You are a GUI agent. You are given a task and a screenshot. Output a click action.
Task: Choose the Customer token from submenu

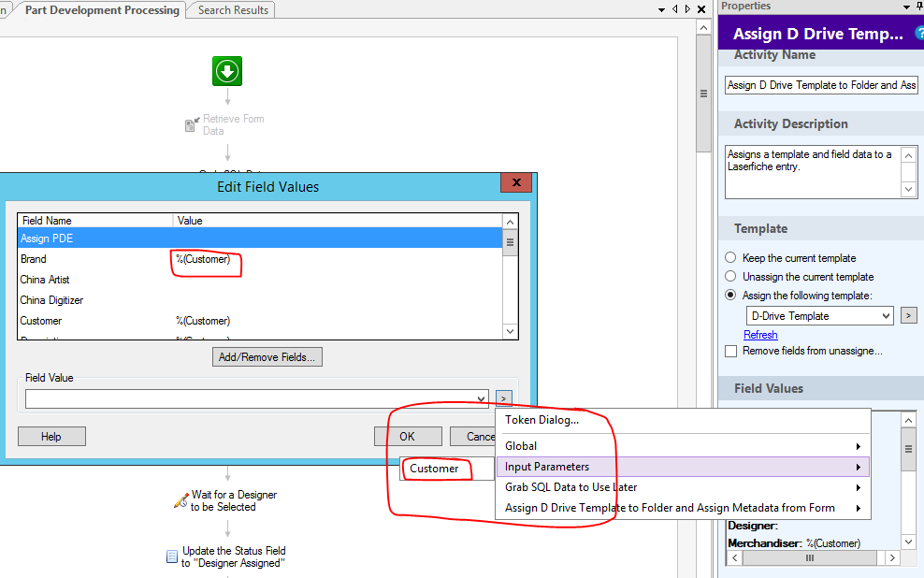click(447, 469)
